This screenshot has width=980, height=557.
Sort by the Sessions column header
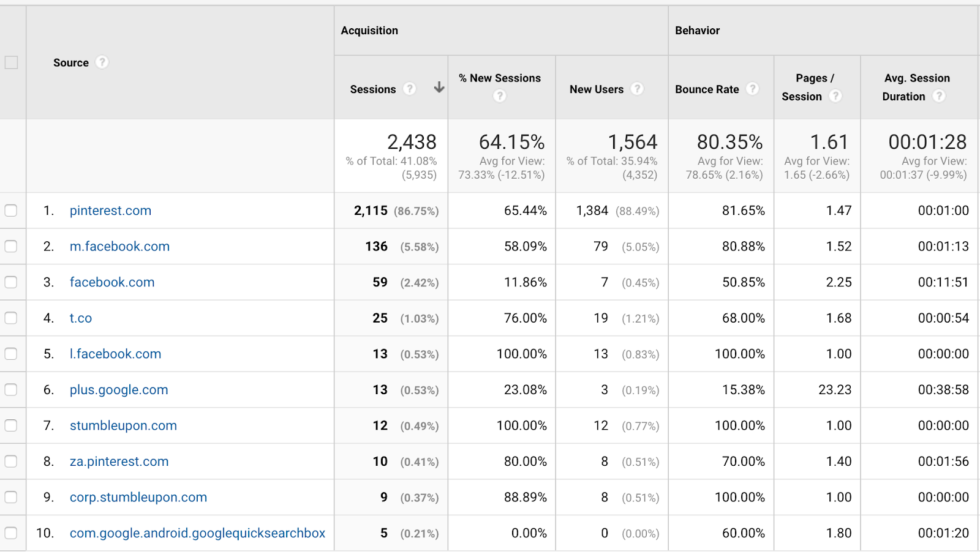click(373, 89)
